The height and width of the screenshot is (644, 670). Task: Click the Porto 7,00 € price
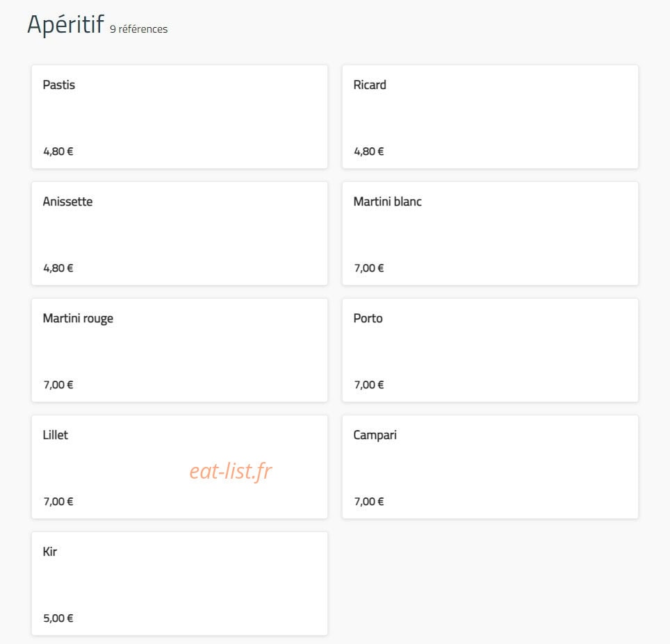click(x=369, y=385)
